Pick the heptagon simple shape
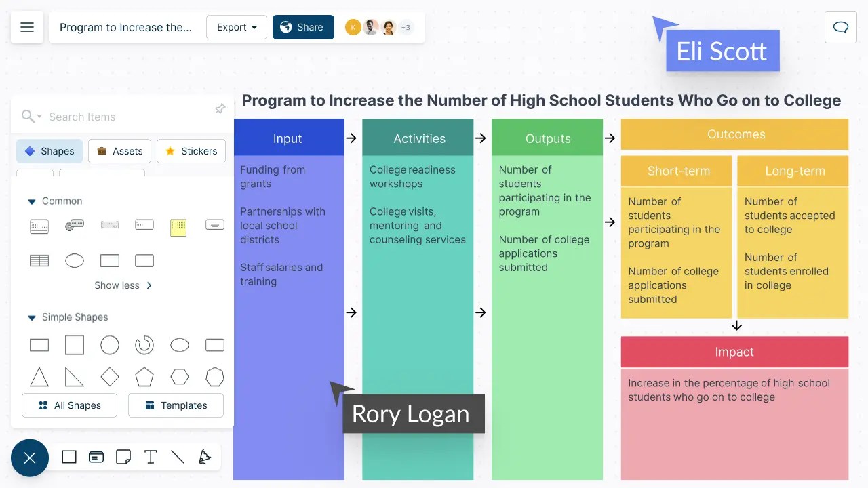 point(215,377)
